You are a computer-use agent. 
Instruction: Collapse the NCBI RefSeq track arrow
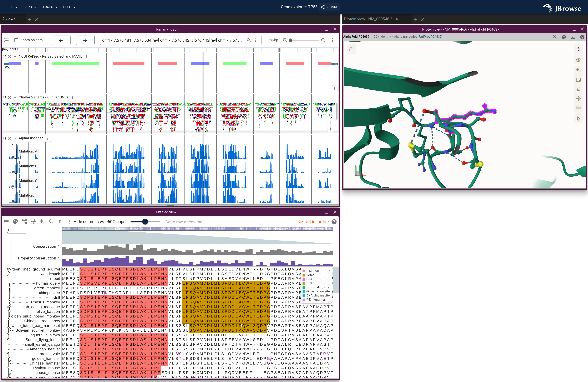15,57
